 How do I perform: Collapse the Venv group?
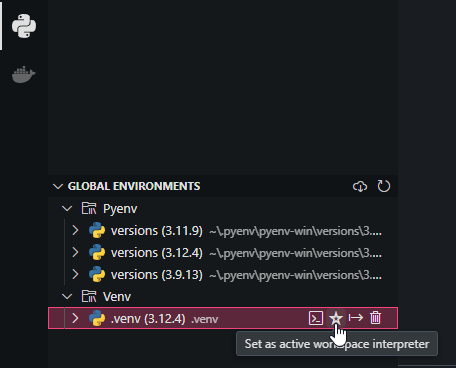click(67, 297)
